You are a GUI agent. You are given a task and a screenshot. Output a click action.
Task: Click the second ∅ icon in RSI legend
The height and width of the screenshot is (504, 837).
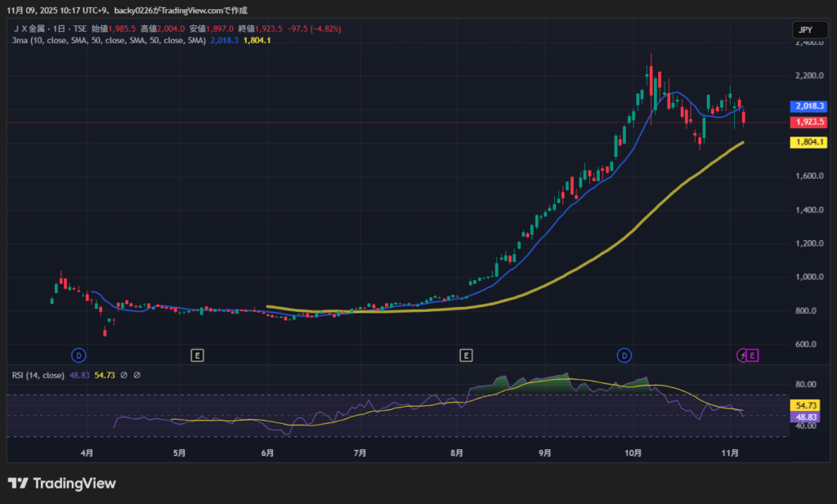pos(137,376)
